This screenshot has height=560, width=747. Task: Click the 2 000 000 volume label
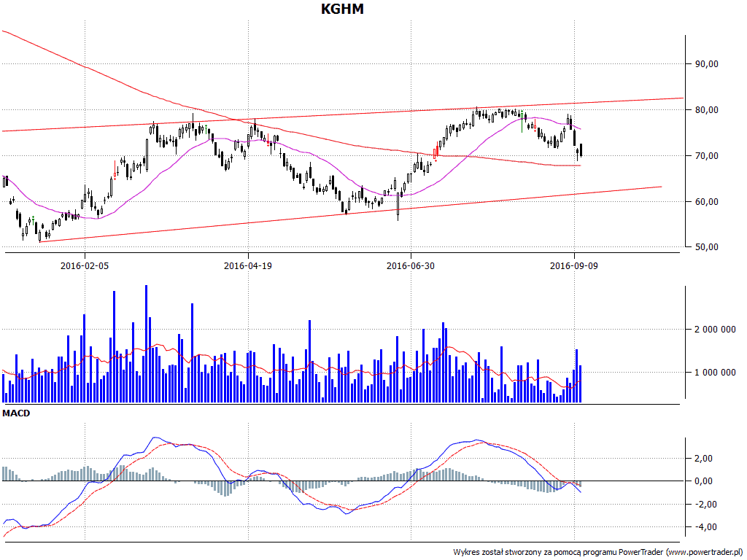click(x=714, y=330)
